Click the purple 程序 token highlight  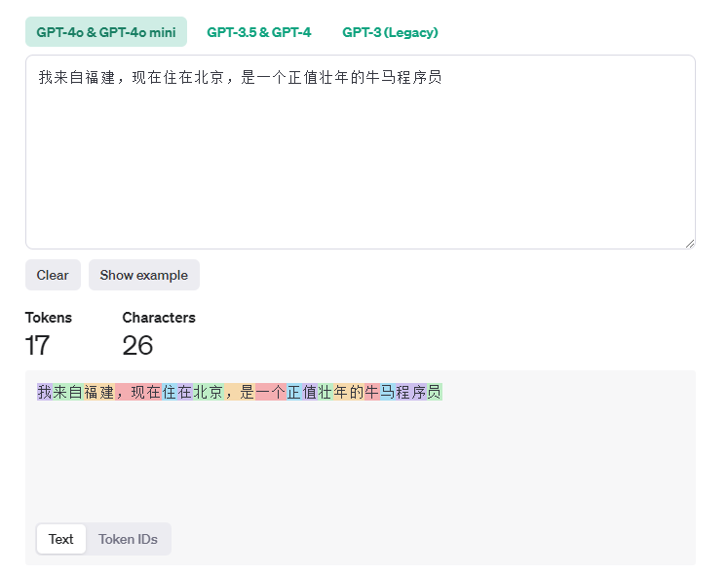click(x=411, y=392)
